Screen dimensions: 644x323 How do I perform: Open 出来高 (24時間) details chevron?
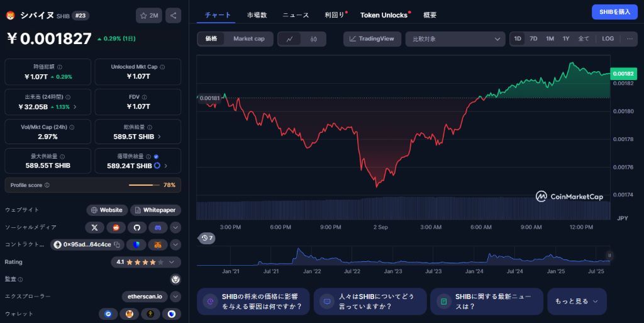(x=75, y=107)
